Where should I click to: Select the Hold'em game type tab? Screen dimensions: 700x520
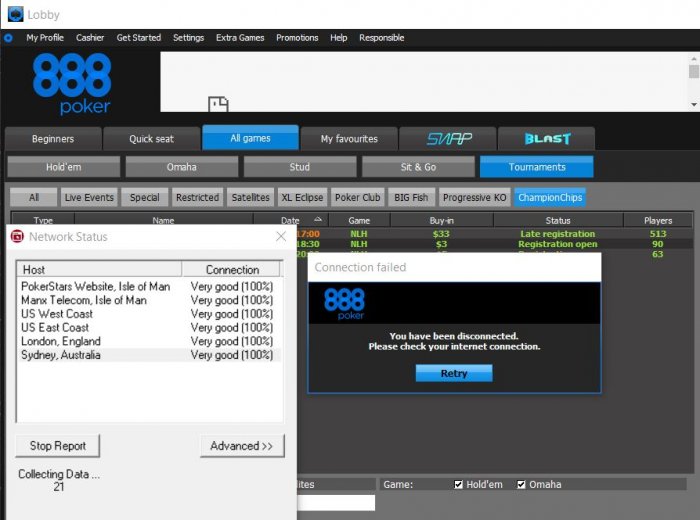pyautogui.click(x=64, y=167)
